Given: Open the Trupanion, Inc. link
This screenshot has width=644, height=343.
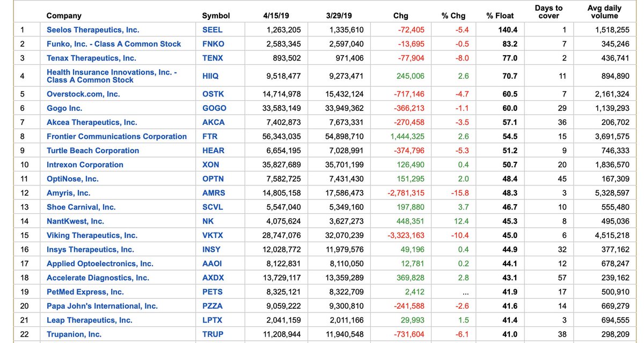Looking at the screenshot, I should point(74,334).
